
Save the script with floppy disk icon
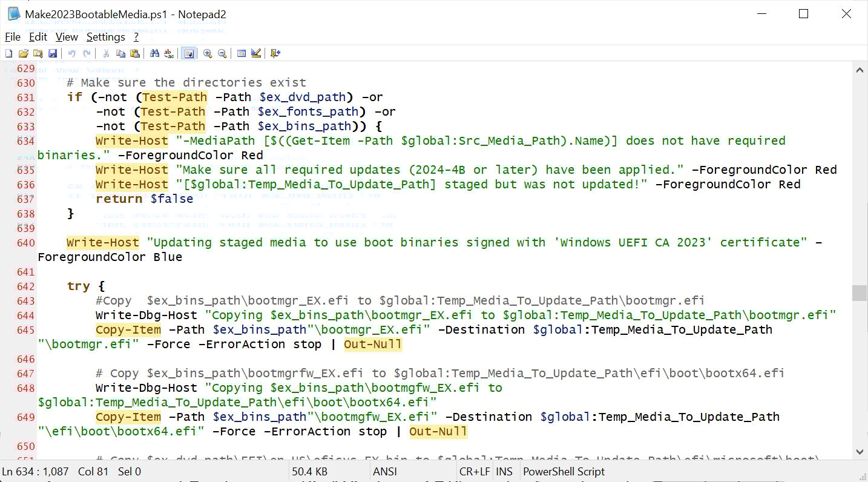(53, 53)
